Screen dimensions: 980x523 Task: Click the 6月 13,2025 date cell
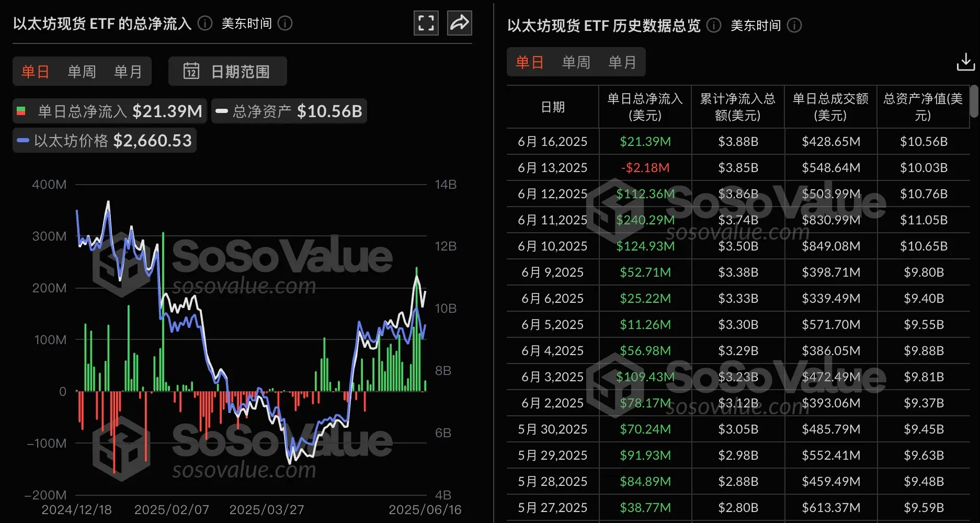(x=553, y=167)
